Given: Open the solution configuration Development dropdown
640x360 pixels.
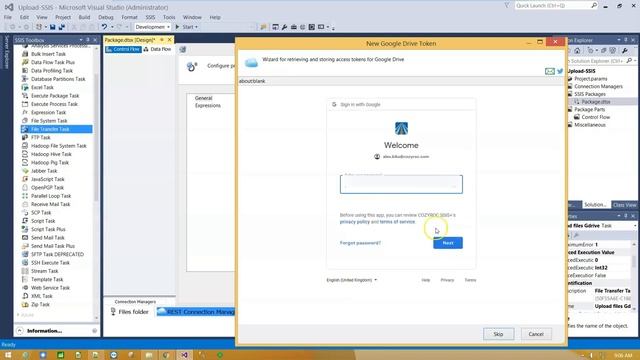Looking at the screenshot, I should point(153,27).
